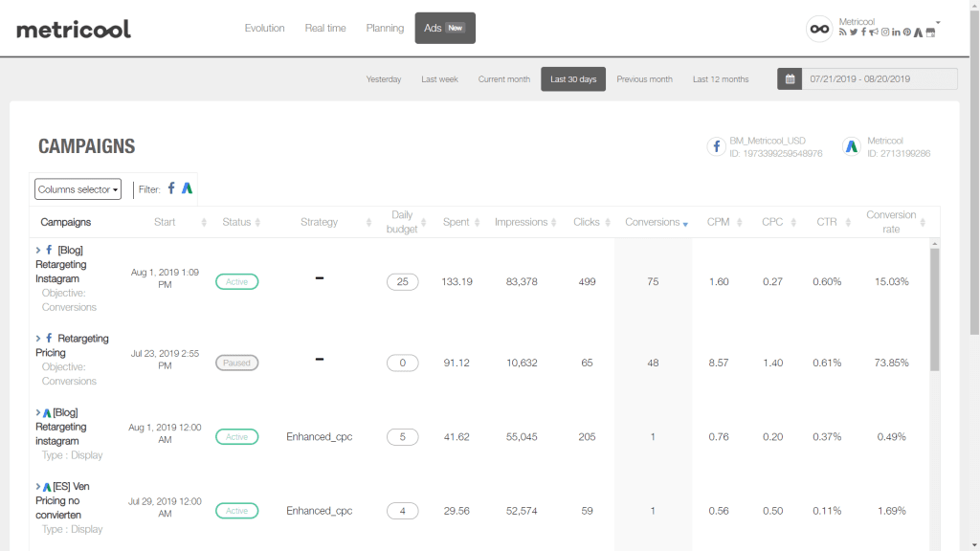Expand the Retargeting Pricing campaign row

(38, 338)
